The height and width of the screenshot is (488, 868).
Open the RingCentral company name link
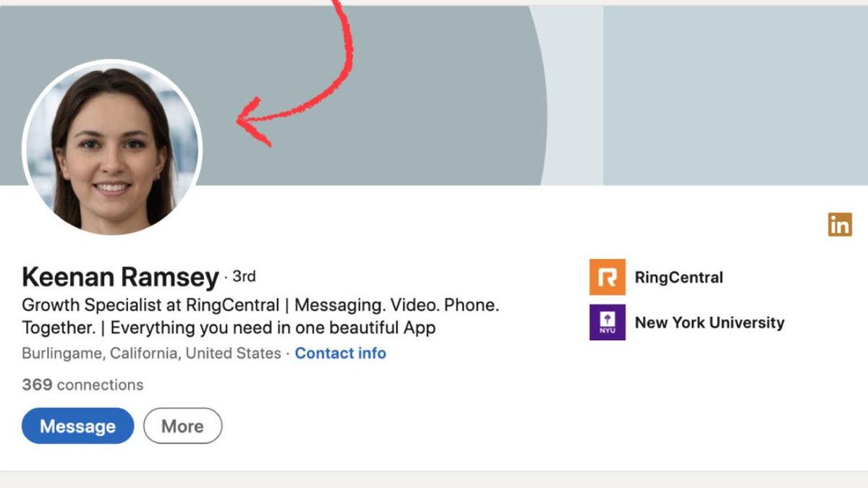[678, 277]
